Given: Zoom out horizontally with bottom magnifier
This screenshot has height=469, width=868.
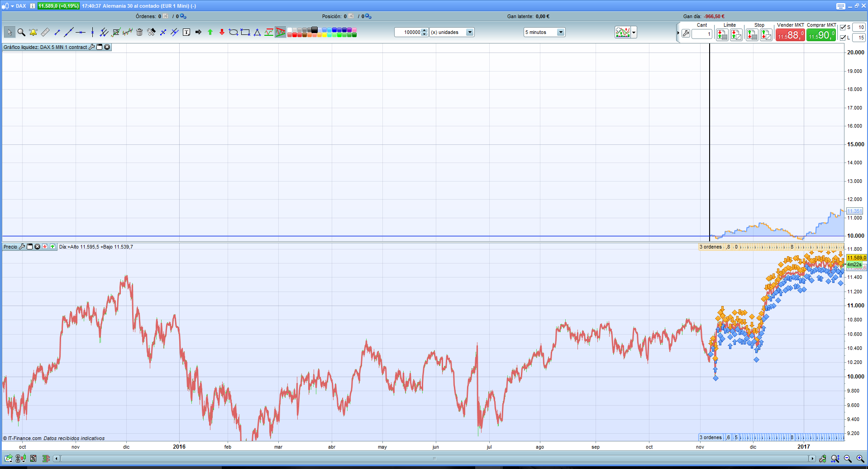Looking at the screenshot, I should tap(848, 459).
